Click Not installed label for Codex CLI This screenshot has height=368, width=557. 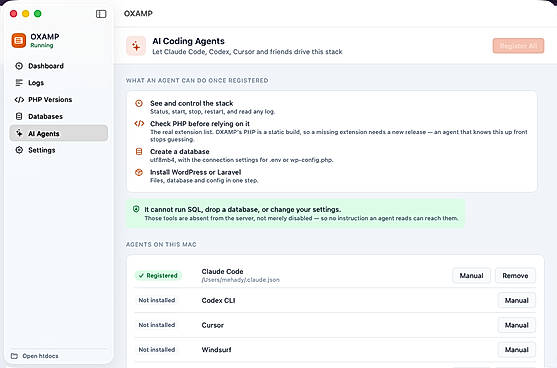click(157, 300)
